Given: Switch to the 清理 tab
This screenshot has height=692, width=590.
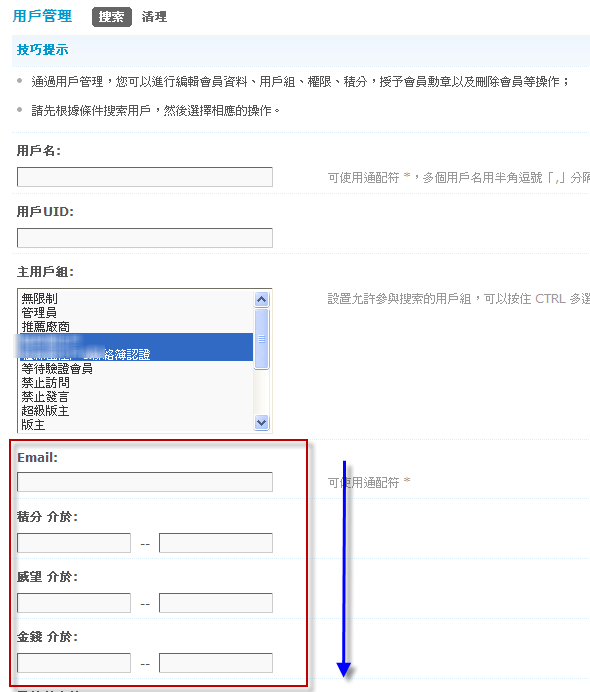Looking at the screenshot, I should (154, 17).
